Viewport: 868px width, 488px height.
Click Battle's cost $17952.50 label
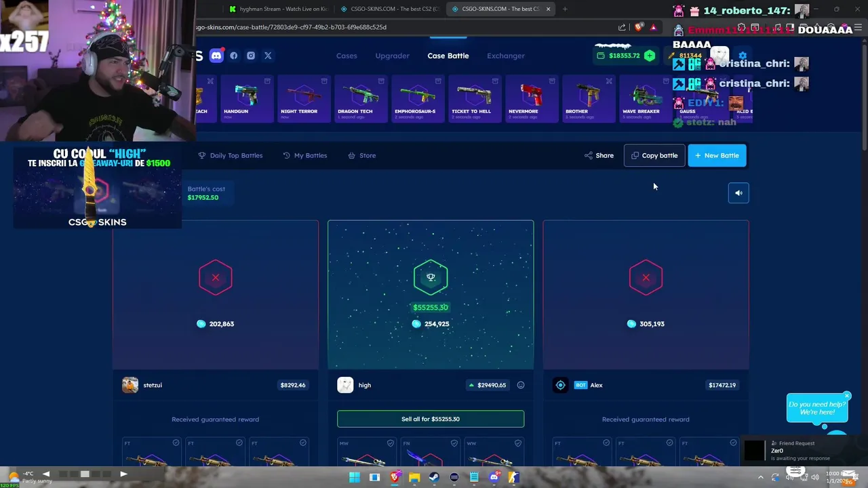pos(206,193)
